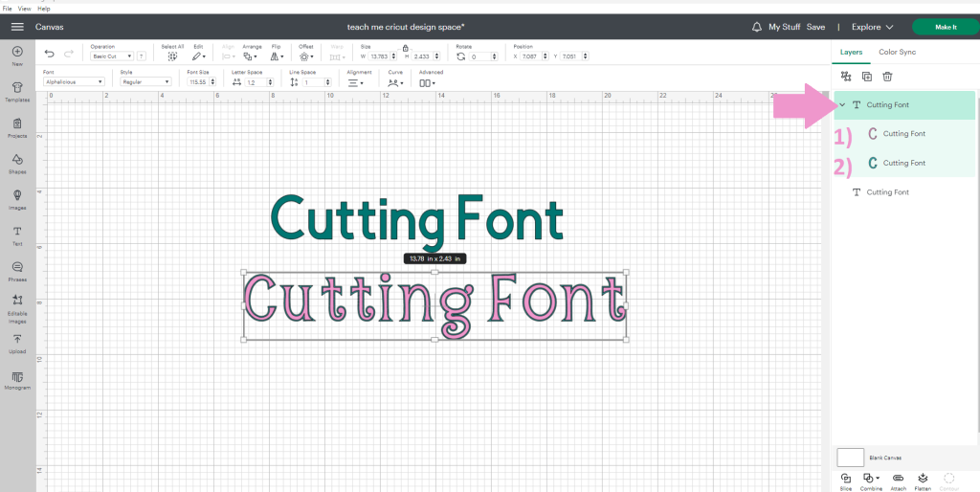
Task: Select the teal Cutting Font sublayer
Action: (x=904, y=163)
